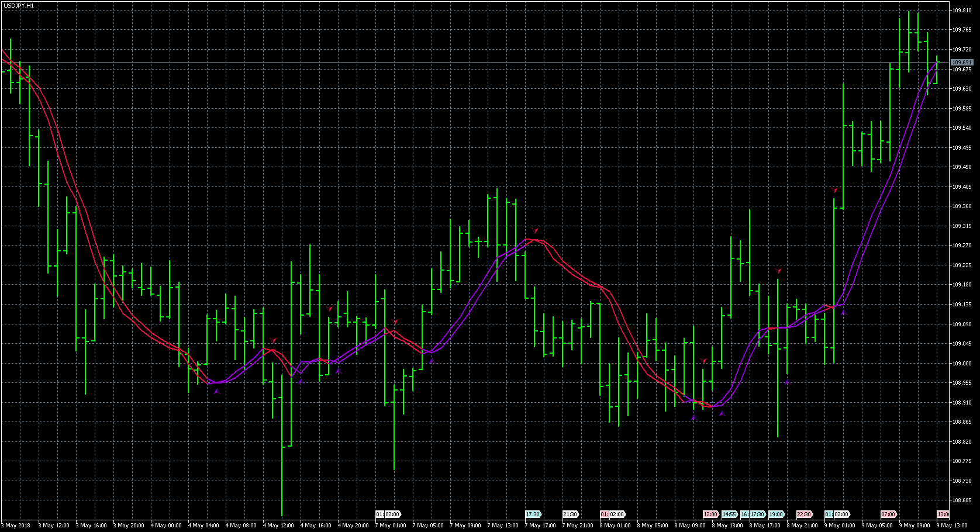This screenshot has height=532, width=980.
Task: Select the pink 07:00 event marker
Action: tap(888, 514)
